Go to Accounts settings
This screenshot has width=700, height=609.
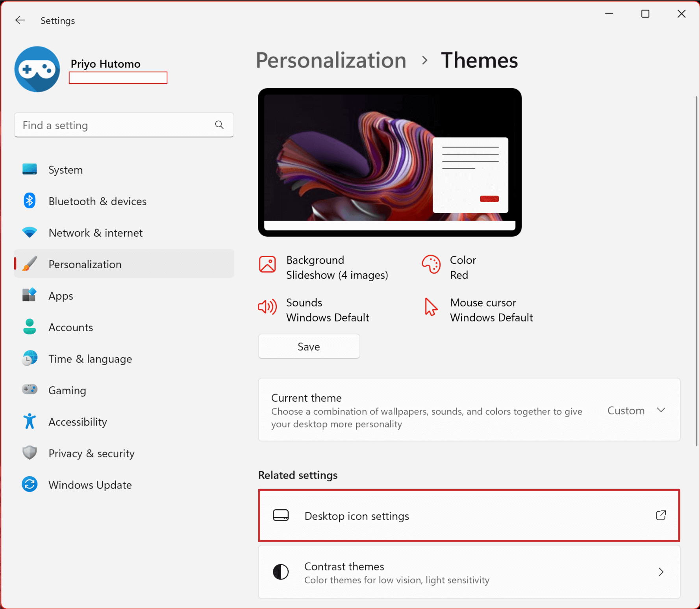(x=124, y=327)
